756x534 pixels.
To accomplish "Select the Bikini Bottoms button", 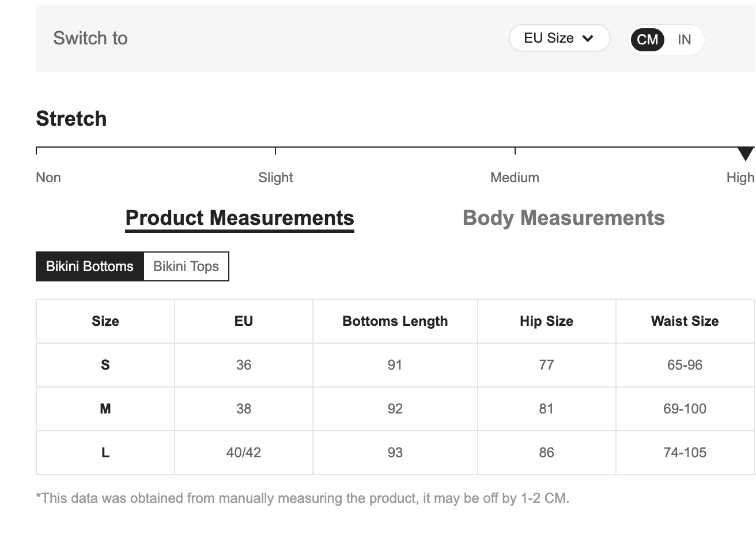I will point(90,266).
